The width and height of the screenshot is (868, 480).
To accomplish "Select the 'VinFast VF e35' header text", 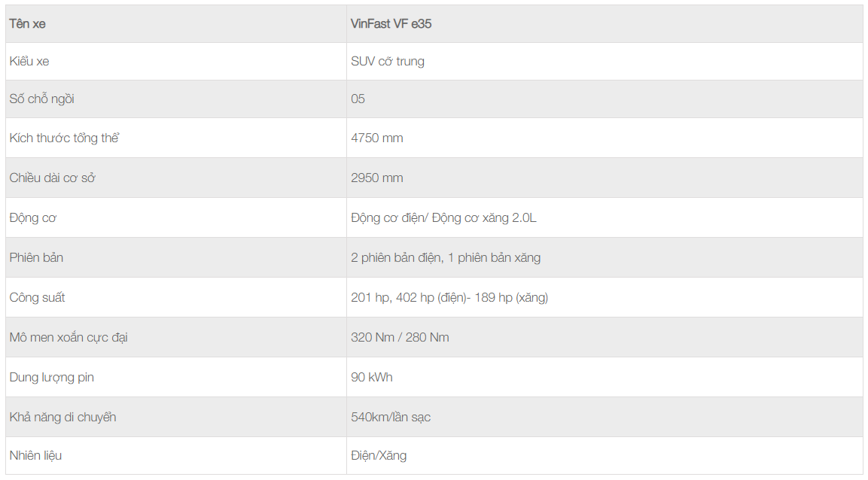I will [x=391, y=24].
